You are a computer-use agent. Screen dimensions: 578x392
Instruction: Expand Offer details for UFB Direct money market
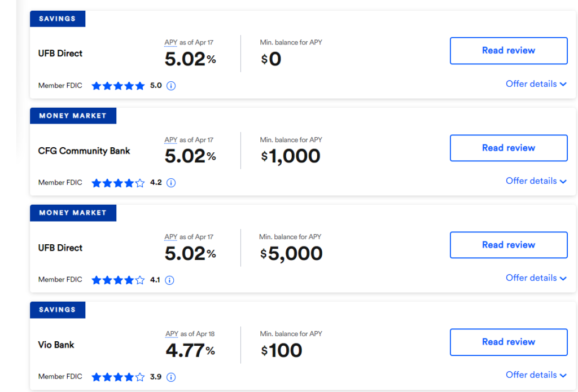click(x=536, y=278)
